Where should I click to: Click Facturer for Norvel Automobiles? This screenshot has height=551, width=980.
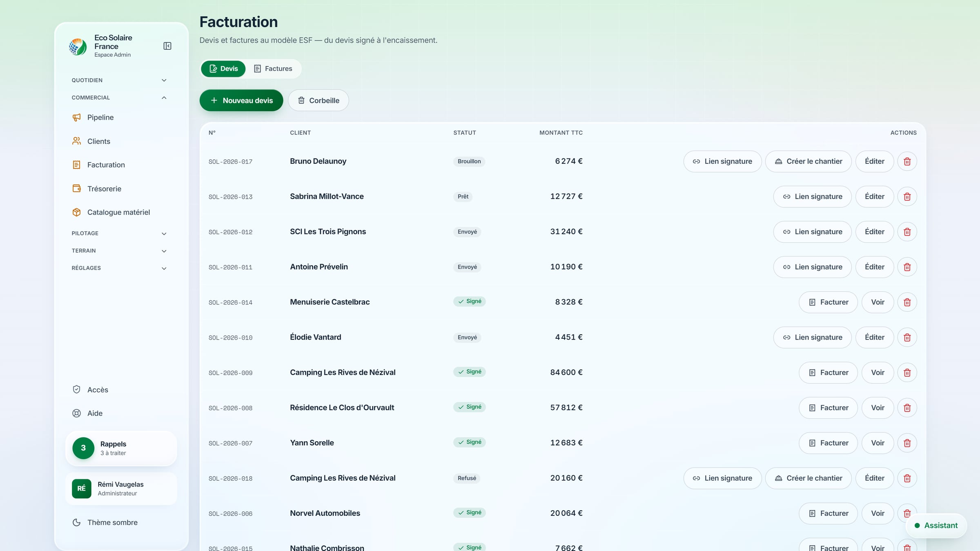tap(829, 513)
